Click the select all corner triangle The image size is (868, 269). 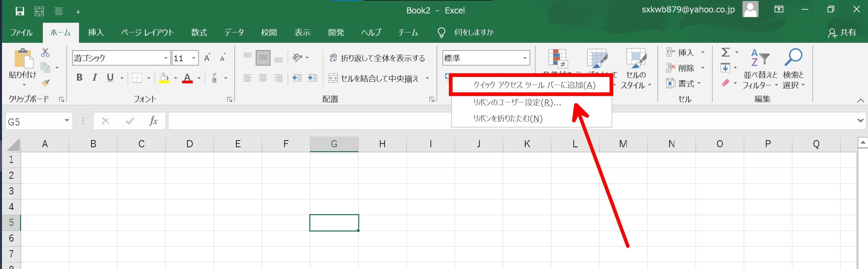pos(14,144)
